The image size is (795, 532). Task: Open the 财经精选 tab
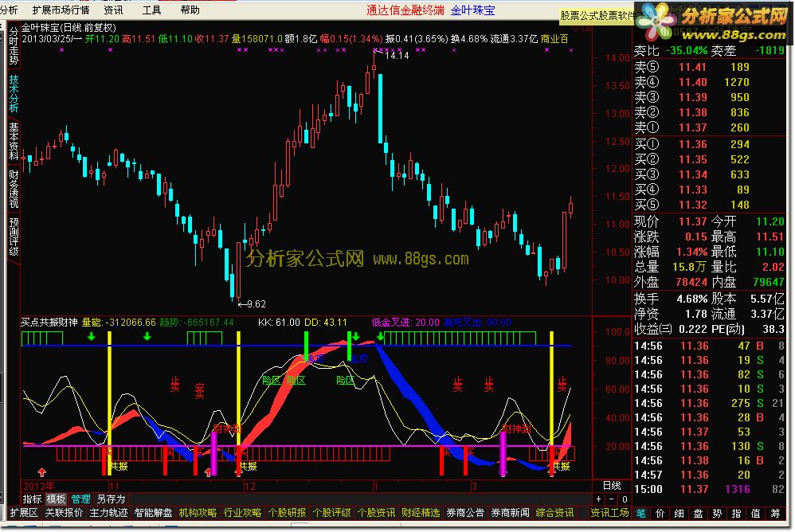click(x=421, y=513)
